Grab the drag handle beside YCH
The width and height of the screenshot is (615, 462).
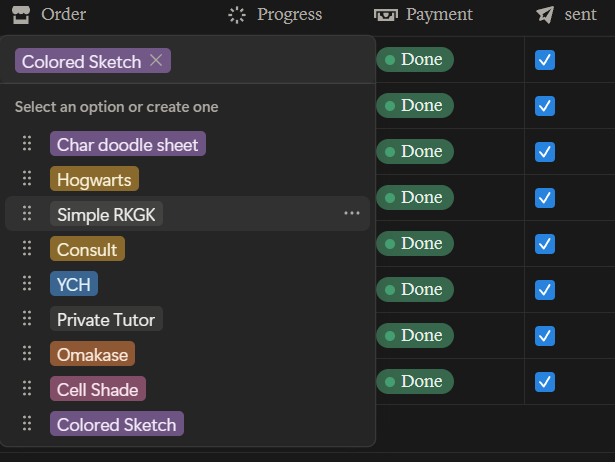27,283
